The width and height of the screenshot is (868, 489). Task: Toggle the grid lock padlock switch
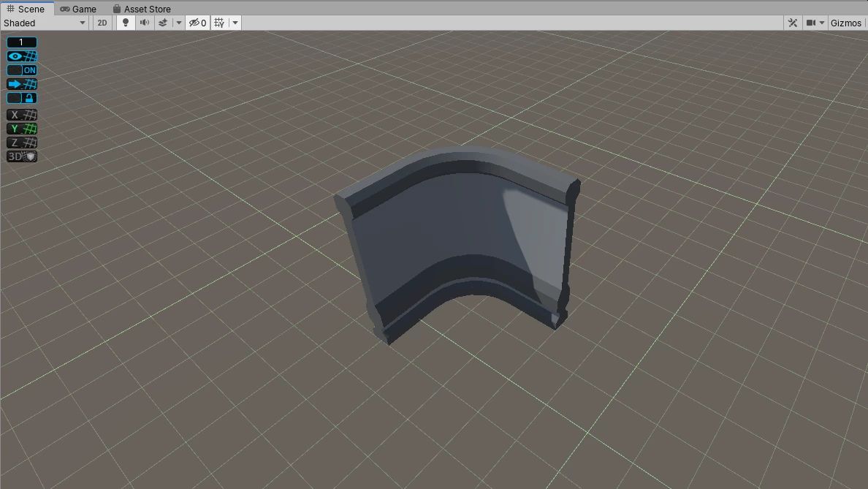pos(22,98)
